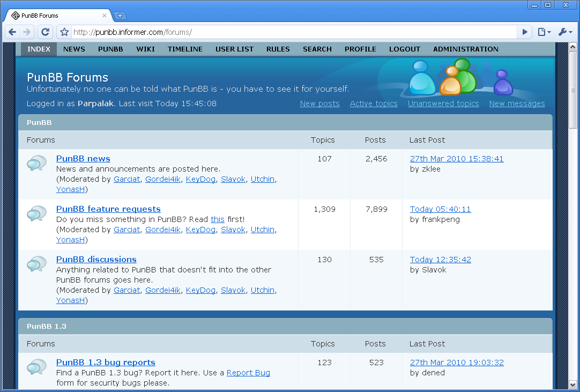
Task: Open the wrench settings menu
Action: 565,32
